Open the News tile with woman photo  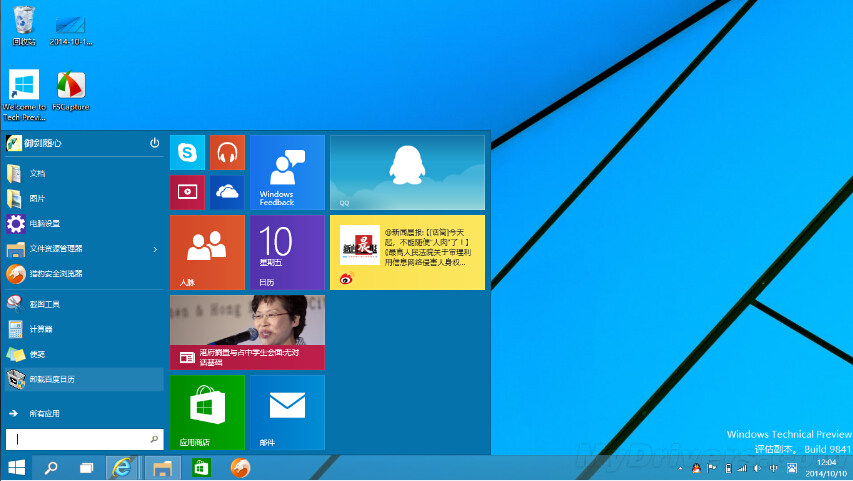click(x=248, y=332)
